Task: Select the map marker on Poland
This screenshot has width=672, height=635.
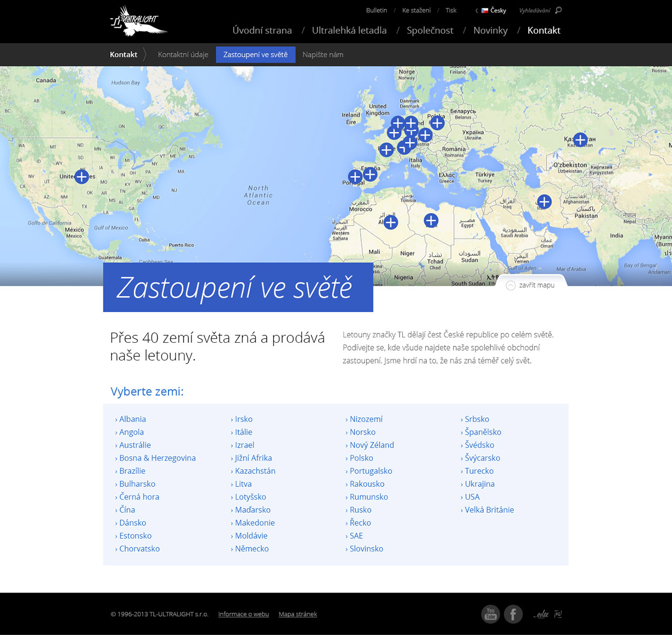Action: pos(437,123)
